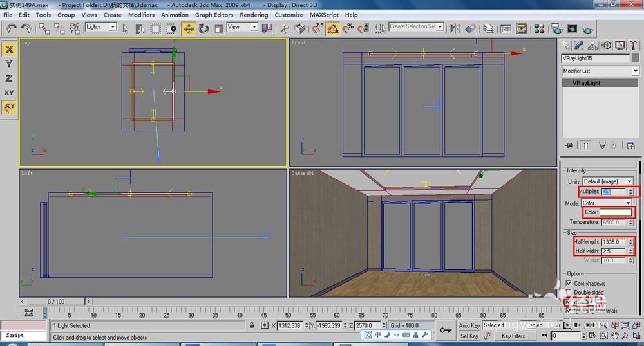
Task: Click the Selection Lock padlock icon
Action: click(251, 325)
